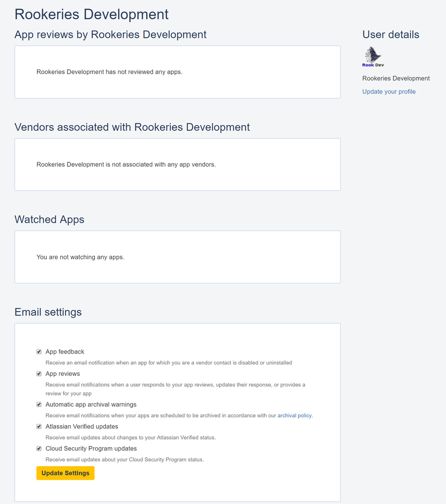
Task: Click the User details heading
Action: 391,34
